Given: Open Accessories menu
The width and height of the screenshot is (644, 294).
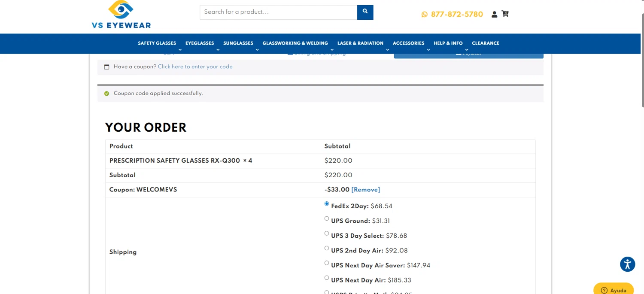Looking at the screenshot, I should (x=408, y=43).
